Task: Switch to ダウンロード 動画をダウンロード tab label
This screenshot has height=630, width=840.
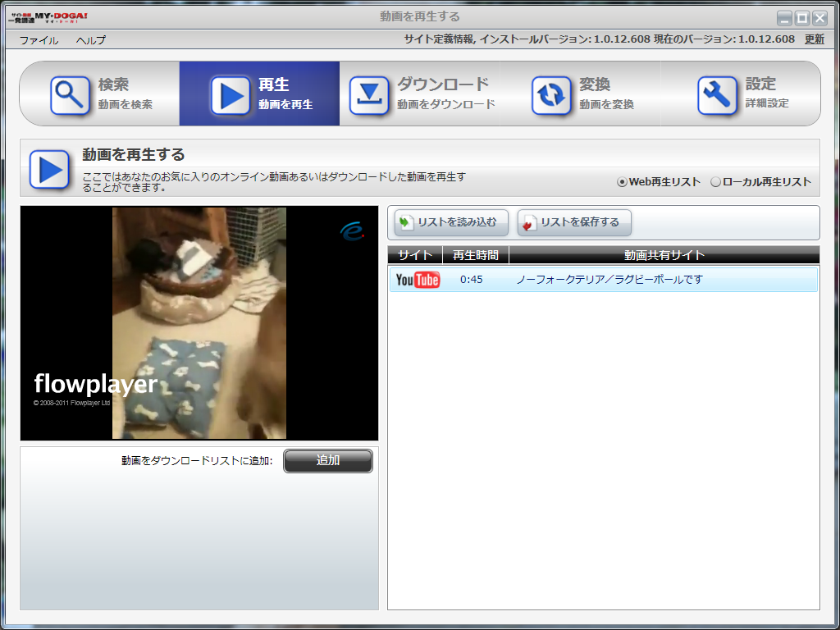Action: click(445, 94)
